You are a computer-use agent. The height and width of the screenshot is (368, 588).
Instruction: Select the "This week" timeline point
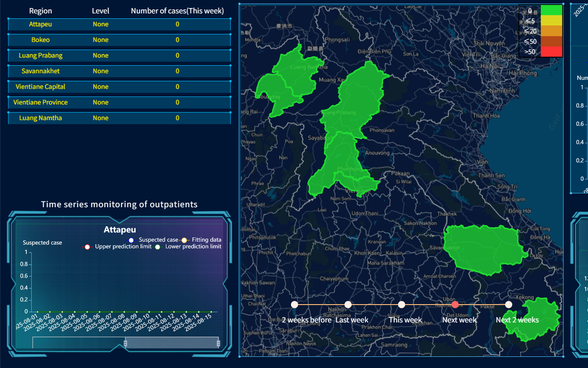(402, 305)
